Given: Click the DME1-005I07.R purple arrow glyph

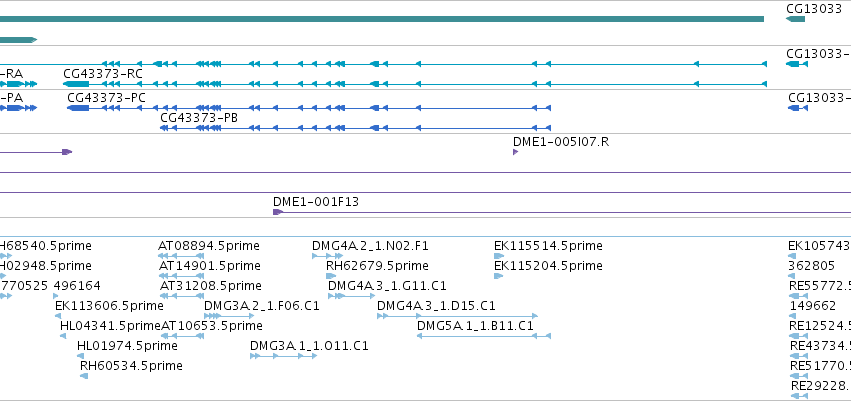Looking at the screenshot, I should pos(516,152).
